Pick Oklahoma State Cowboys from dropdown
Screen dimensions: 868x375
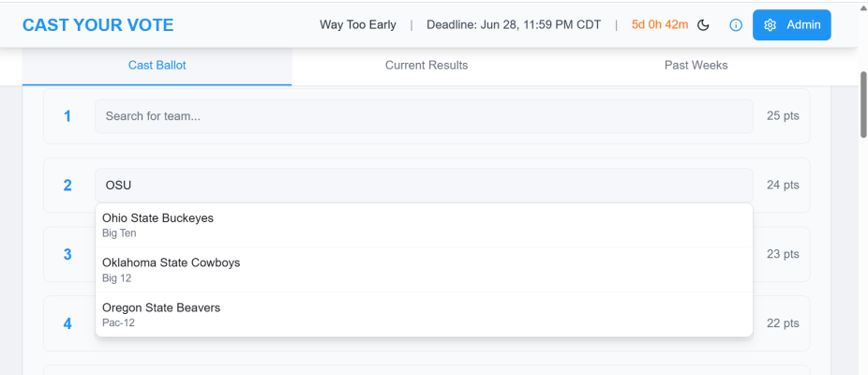pos(424,270)
